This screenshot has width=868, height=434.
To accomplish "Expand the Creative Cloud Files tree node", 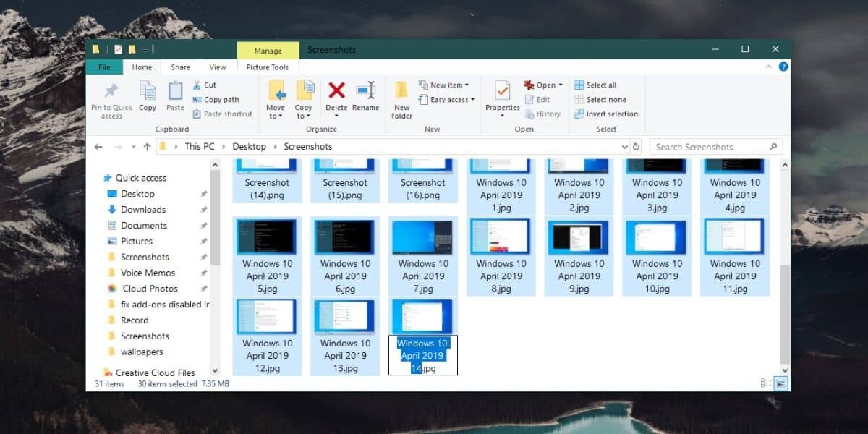I will tap(98, 373).
